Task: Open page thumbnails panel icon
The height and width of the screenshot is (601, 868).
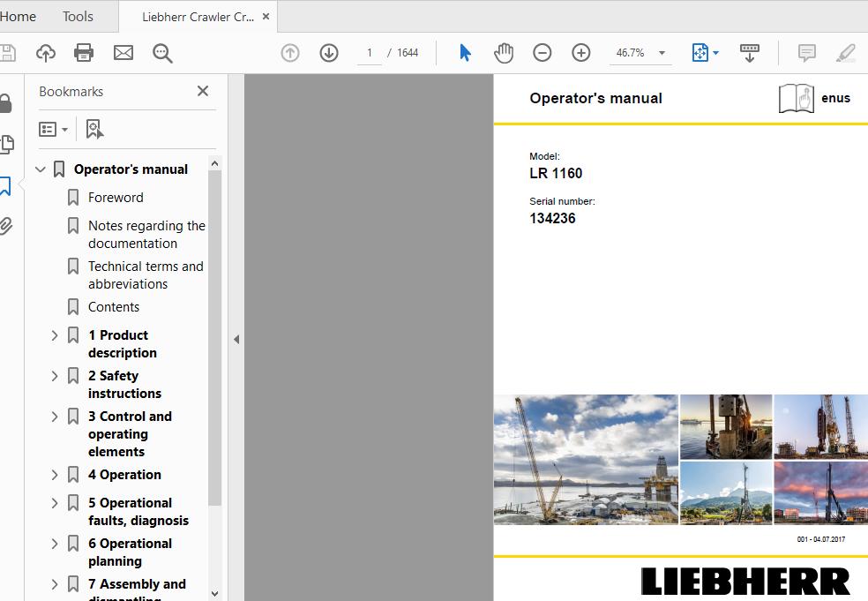Action: (7, 144)
